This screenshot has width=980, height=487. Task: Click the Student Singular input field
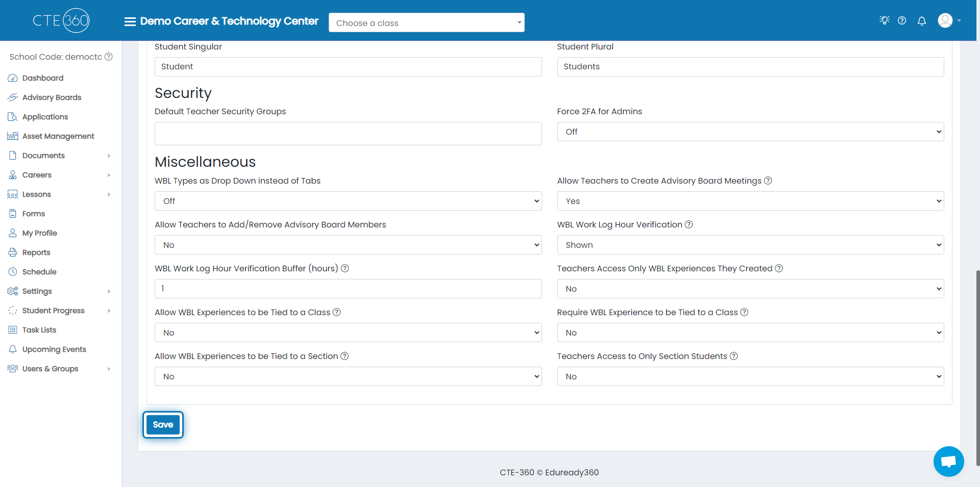(348, 67)
